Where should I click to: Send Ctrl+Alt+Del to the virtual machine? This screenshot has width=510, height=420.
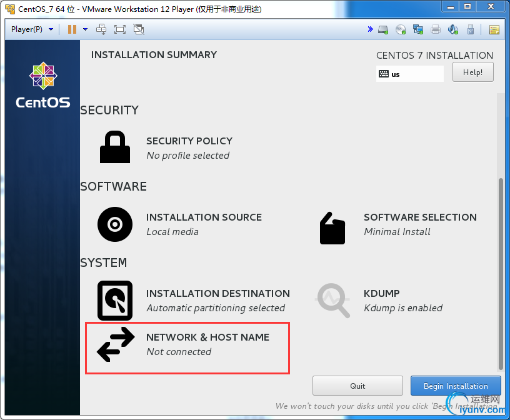[x=101, y=29]
